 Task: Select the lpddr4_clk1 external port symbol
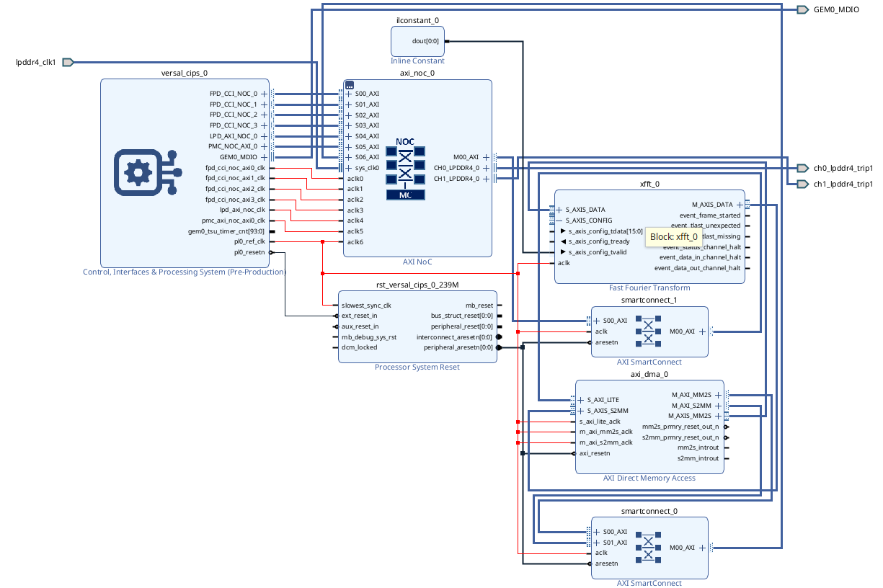point(68,63)
